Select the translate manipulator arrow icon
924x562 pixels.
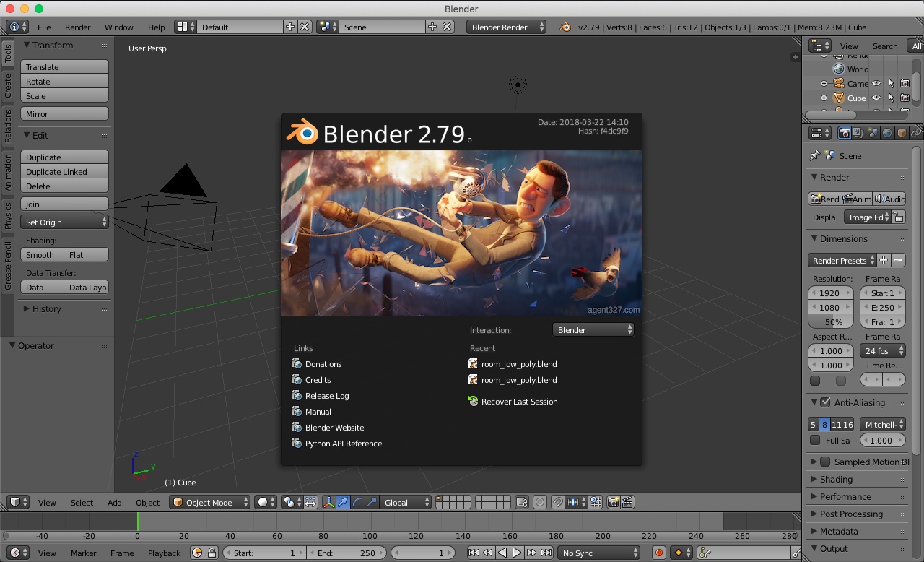click(x=343, y=502)
